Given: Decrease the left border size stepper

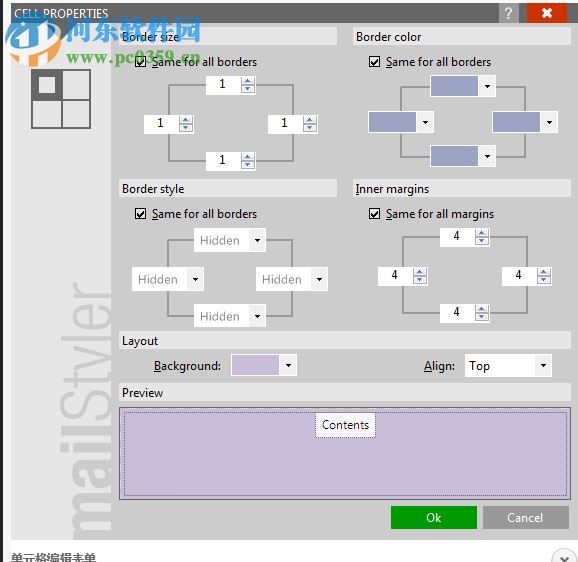Looking at the screenshot, I should [x=186, y=128].
